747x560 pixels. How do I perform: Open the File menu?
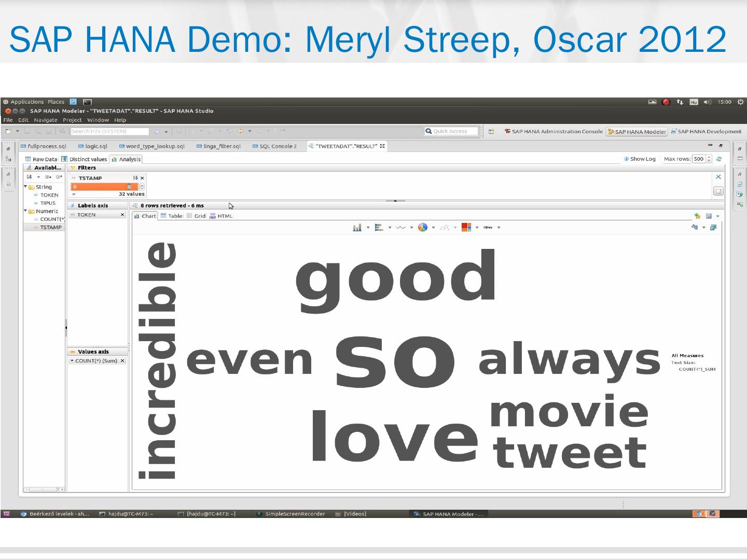click(8, 120)
